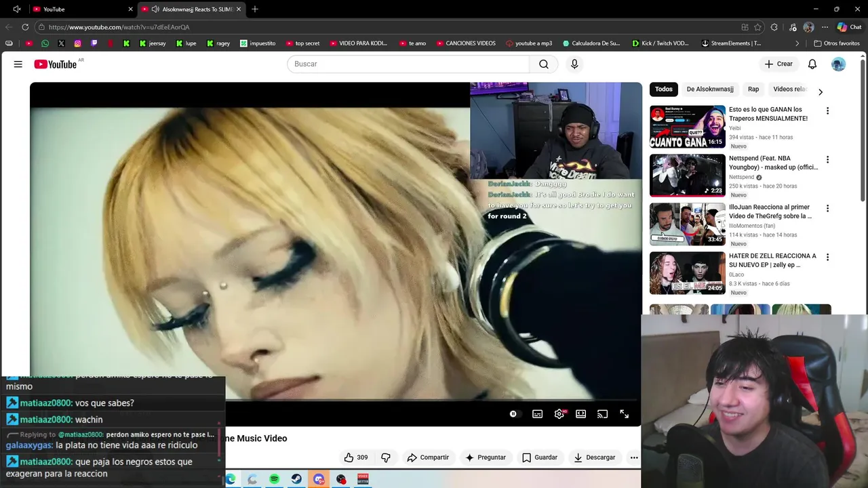
Task: Select the De Alsoknwnasjj filter chip
Action: pos(710,89)
